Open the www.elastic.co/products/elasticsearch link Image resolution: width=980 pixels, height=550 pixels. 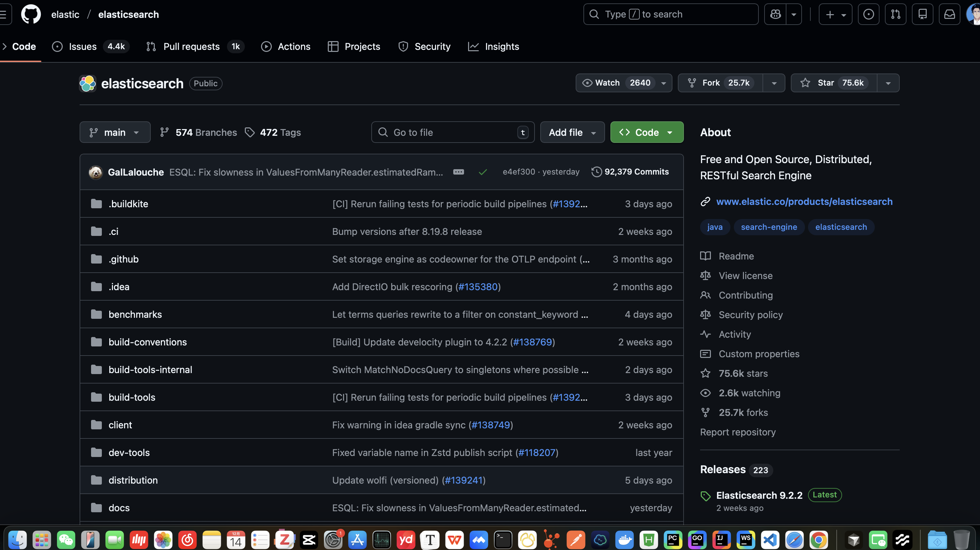[x=804, y=202]
